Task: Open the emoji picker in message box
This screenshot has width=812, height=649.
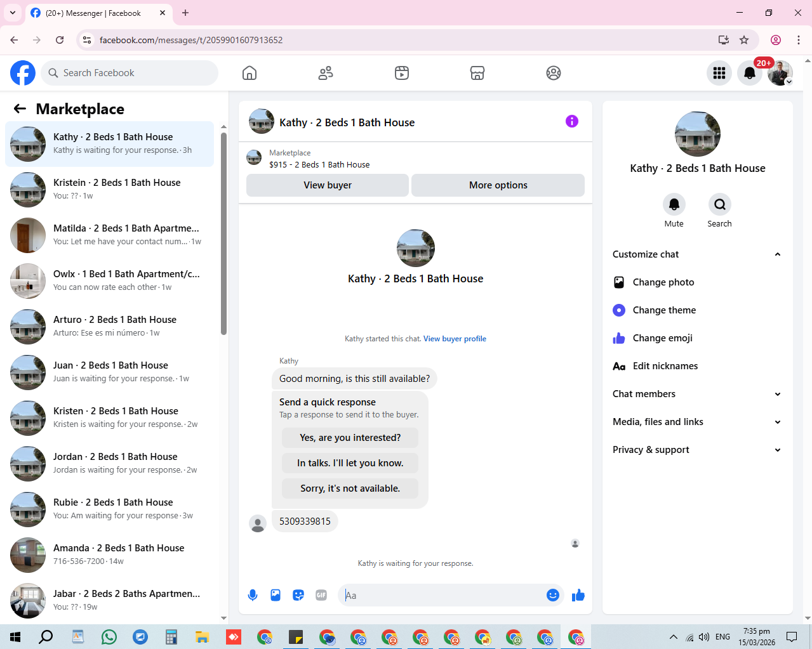Action: (553, 595)
